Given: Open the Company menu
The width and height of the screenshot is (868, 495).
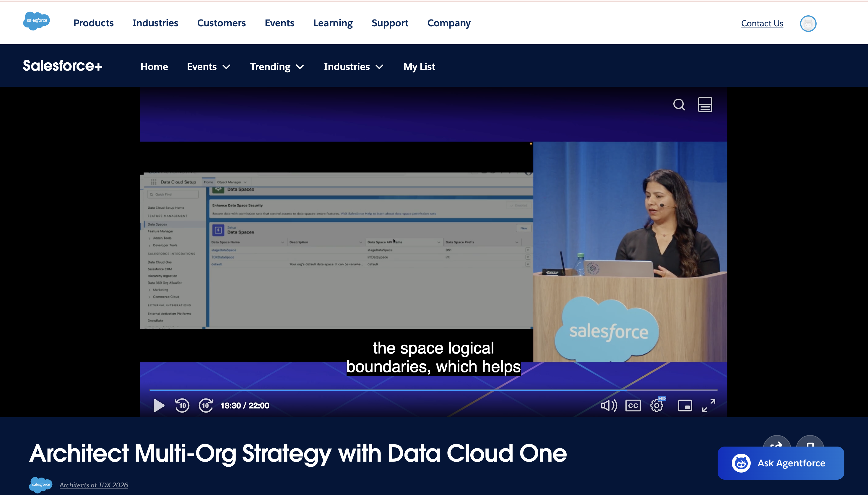Looking at the screenshot, I should [449, 23].
